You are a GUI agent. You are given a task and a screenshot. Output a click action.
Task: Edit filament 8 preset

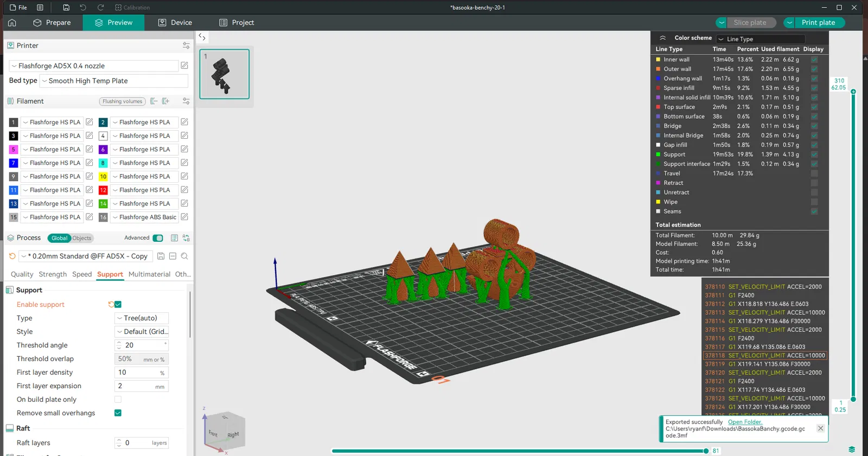184,163
